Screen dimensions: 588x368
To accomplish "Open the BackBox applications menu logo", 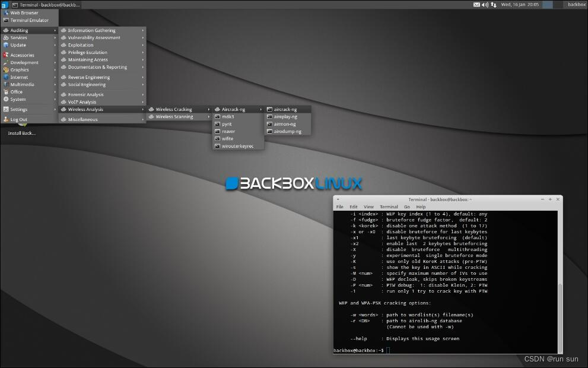I will point(5,5).
